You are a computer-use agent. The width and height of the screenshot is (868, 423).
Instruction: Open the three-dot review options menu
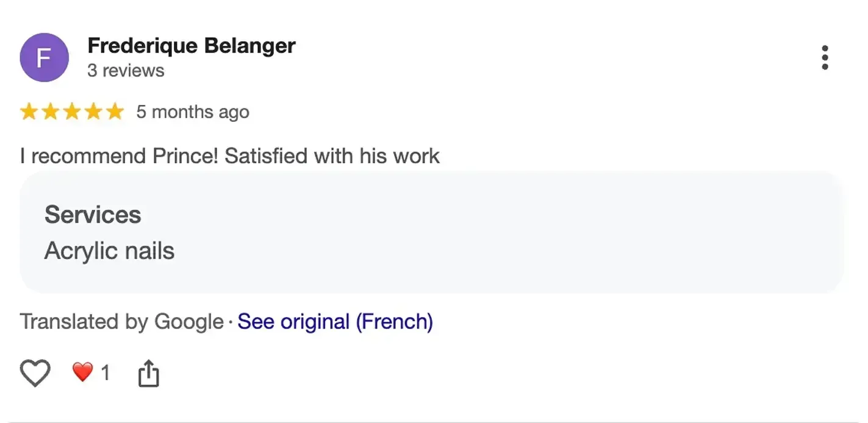click(x=825, y=57)
